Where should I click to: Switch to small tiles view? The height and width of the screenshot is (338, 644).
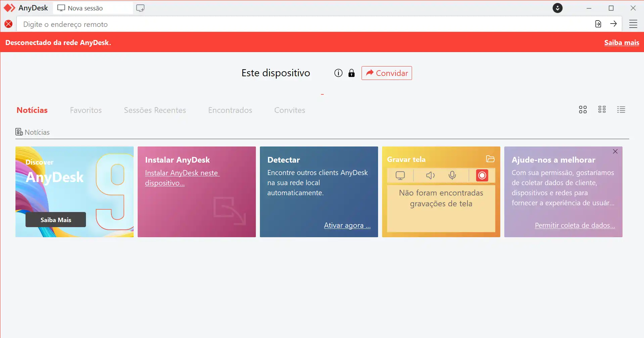point(602,110)
